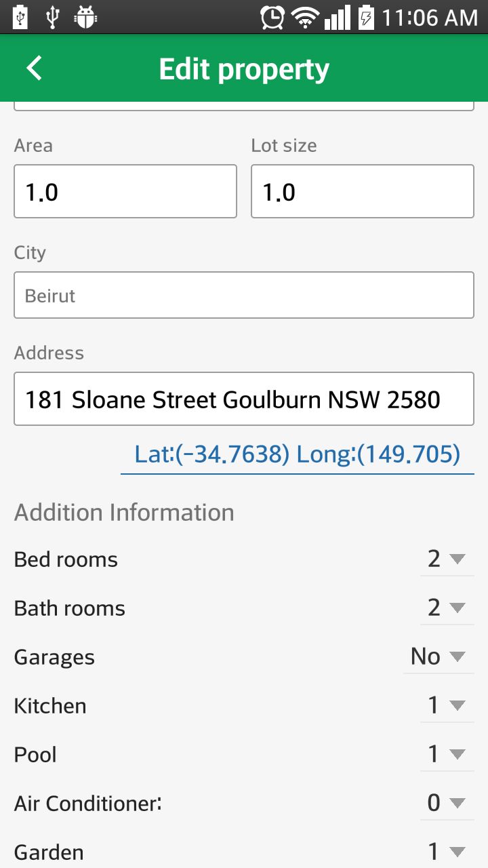
Task: Tap the USB connection status icon
Action: click(53, 17)
